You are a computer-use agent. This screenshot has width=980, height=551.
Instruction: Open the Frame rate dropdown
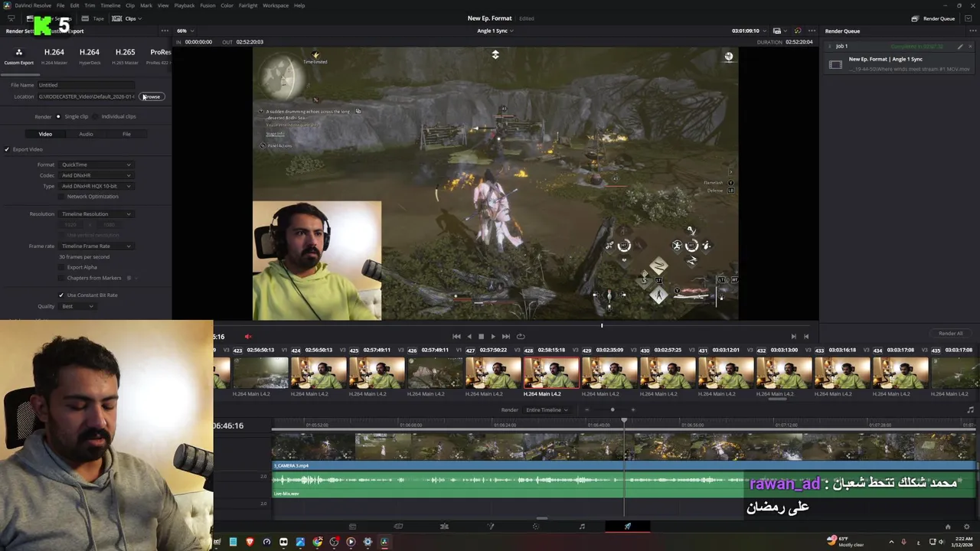pos(96,246)
